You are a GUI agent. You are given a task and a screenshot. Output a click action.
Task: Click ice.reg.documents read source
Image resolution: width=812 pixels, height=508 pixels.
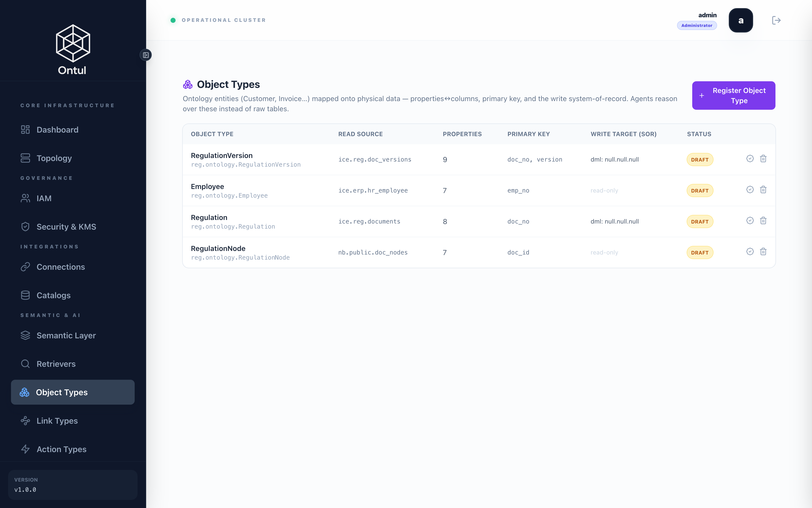[x=369, y=221]
